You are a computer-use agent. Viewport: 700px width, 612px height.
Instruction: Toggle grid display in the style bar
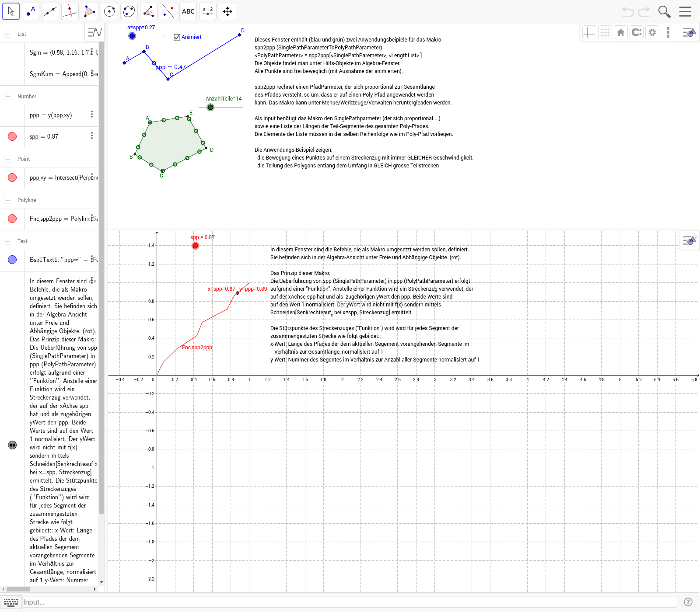pyautogui.click(x=605, y=32)
